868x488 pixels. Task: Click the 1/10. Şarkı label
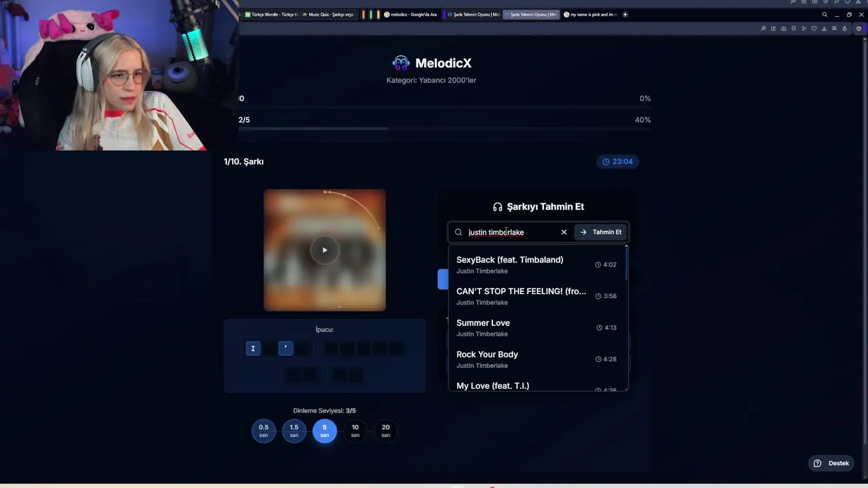click(x=243, y=161)
